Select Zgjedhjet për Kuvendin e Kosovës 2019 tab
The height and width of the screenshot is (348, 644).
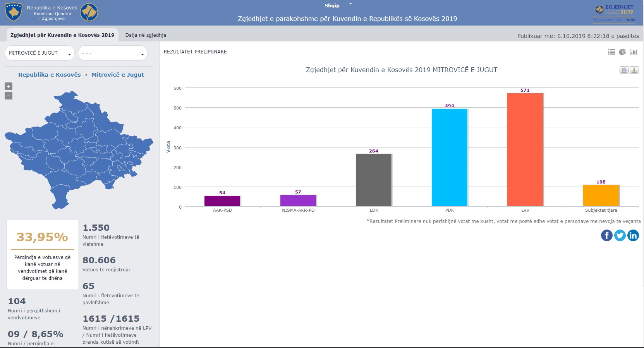coord(62,35)
